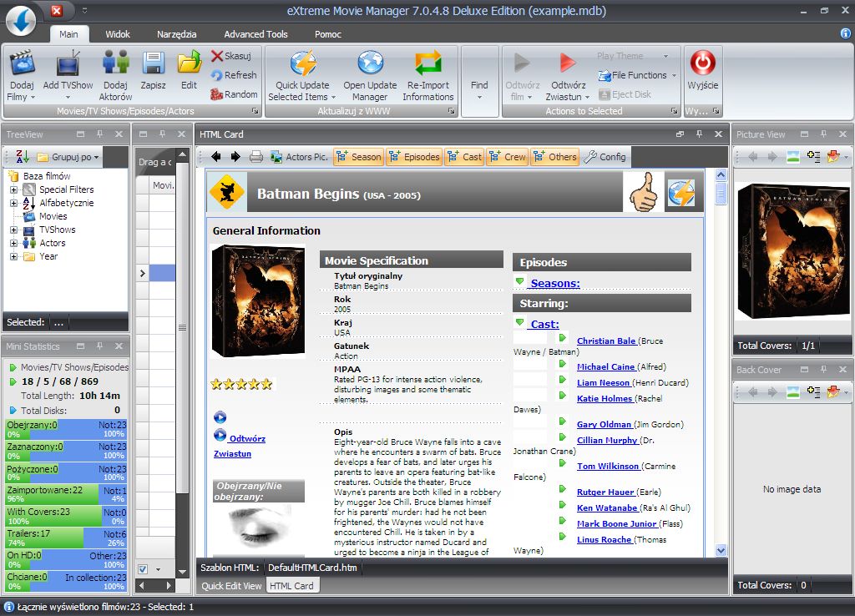Delete selection with Skasuj
Viewport: 855px width, 616px height.
click(x=231, y=56)
